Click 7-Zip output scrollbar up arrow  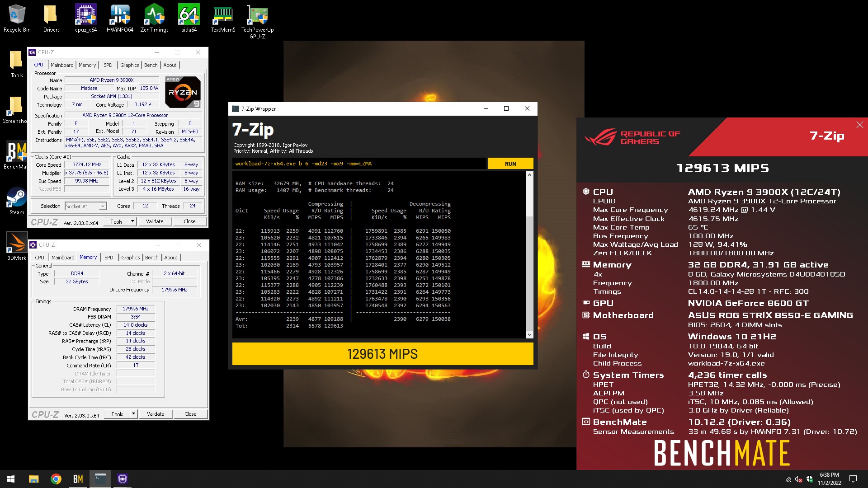(x=529, y=175)
